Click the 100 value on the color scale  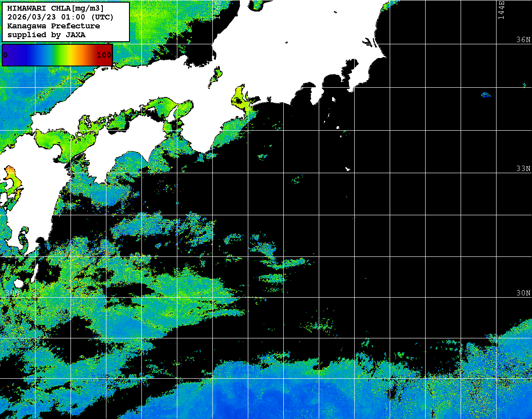click(x=104, y=55)
